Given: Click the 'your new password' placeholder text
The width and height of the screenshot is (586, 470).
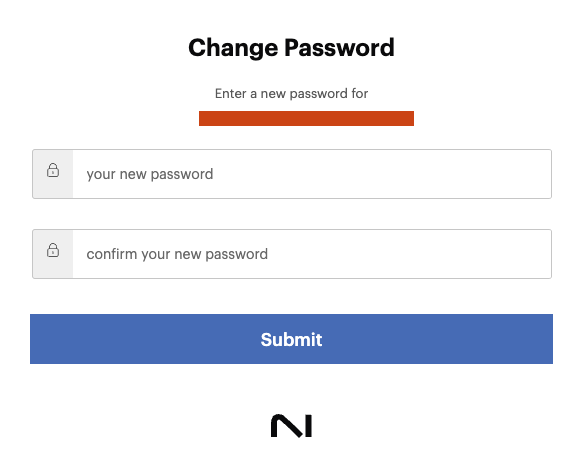Looking at the screenshot, I should tap(150, 174).
